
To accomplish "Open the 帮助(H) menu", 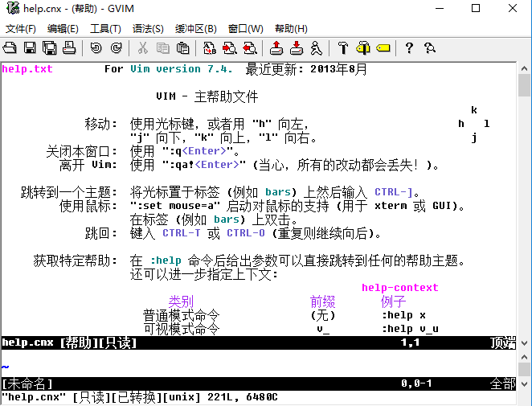I will (291, 28).
